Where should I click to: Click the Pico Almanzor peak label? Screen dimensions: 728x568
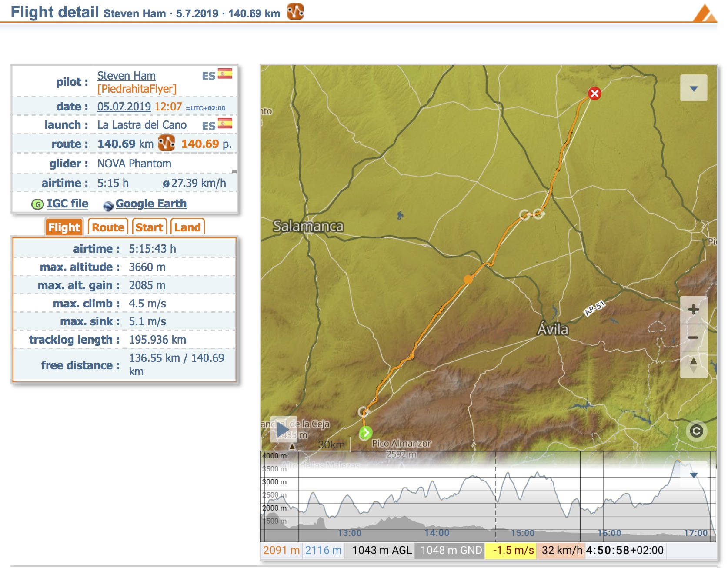tap(401, 443)
